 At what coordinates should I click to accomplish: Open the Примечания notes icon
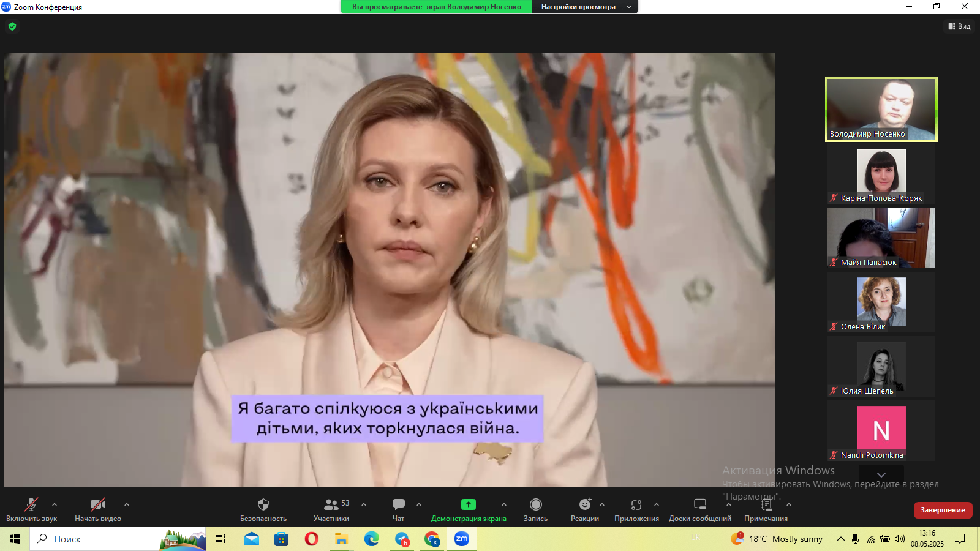tap(766, 504)
